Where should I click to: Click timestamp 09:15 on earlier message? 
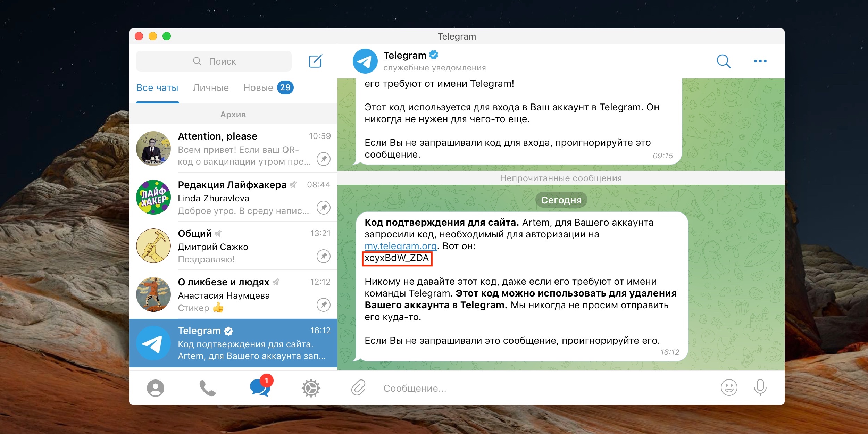pyautogui.click(x=663, y=156)
